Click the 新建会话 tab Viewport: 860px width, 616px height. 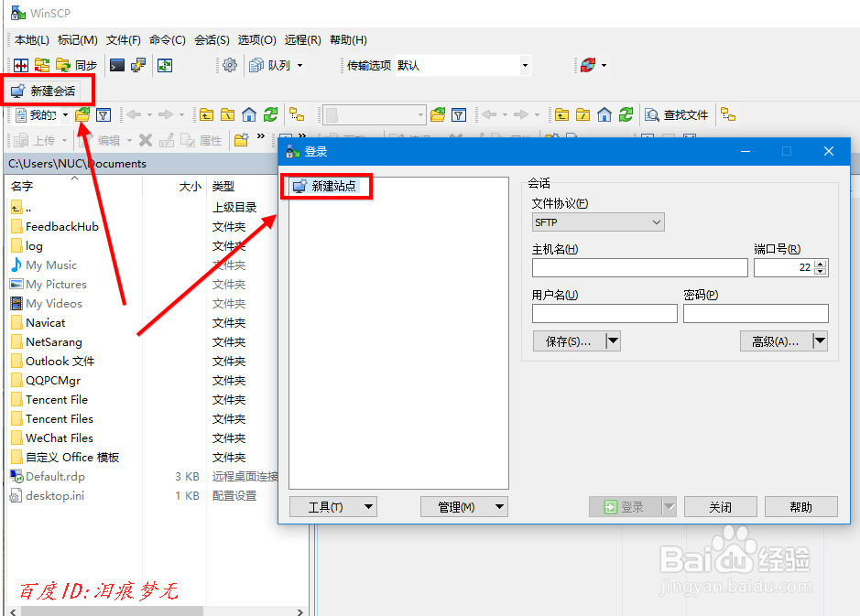(44, 91)
